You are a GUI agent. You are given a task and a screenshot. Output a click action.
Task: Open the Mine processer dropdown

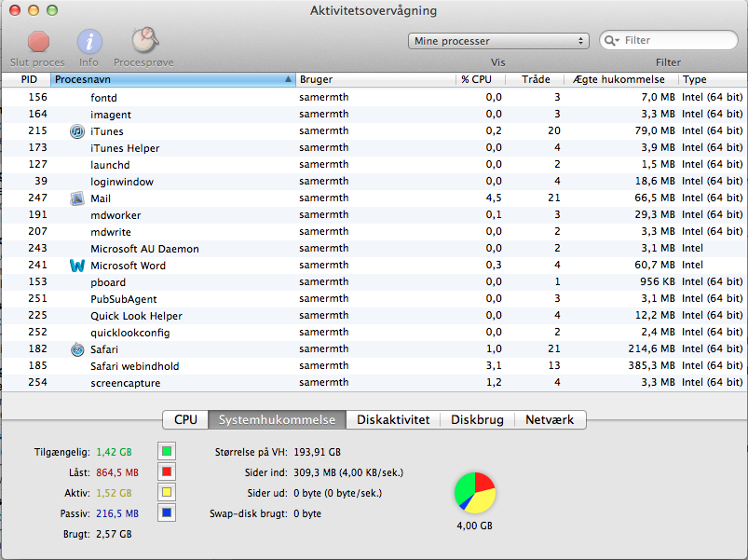pos(498,41)
